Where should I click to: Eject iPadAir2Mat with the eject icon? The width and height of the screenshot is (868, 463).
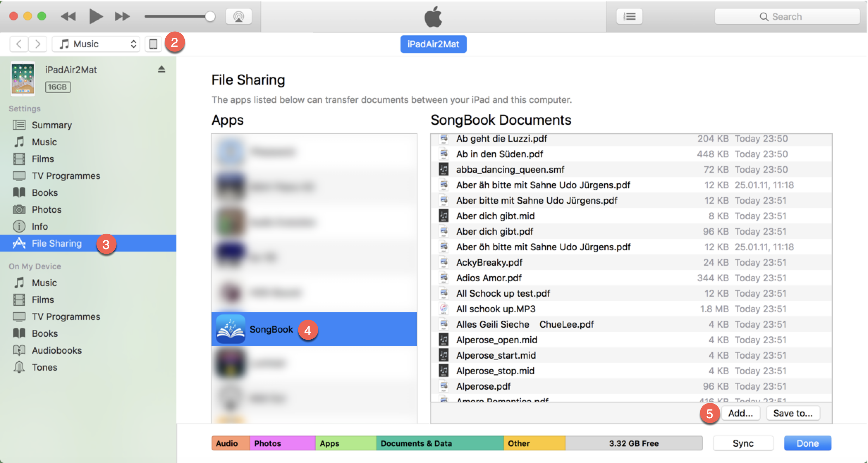161,69
